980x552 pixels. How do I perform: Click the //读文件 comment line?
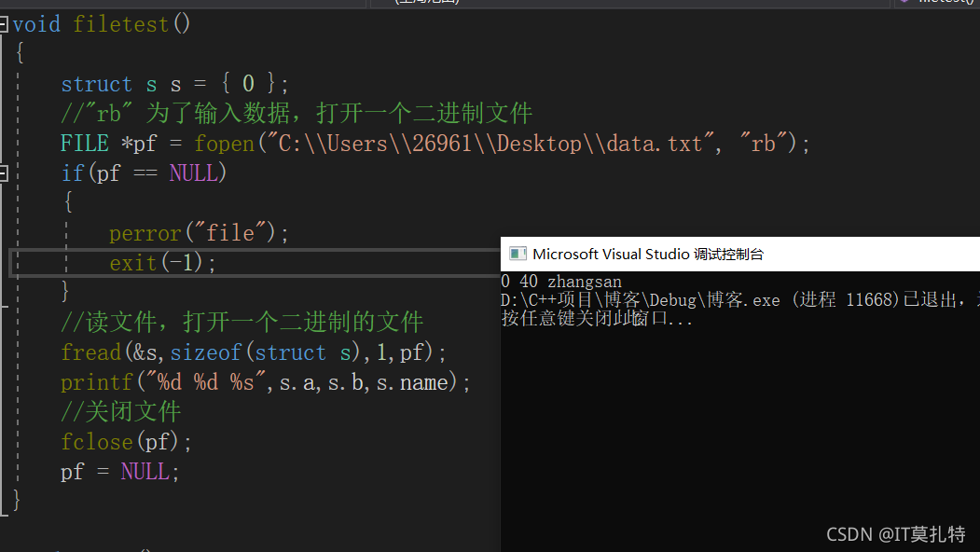point(242,323)
